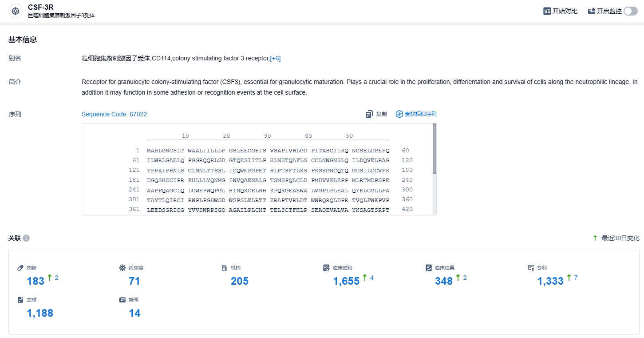Click the CSF-3R target icon
The image size is (644, 338).
click(16, 11)
